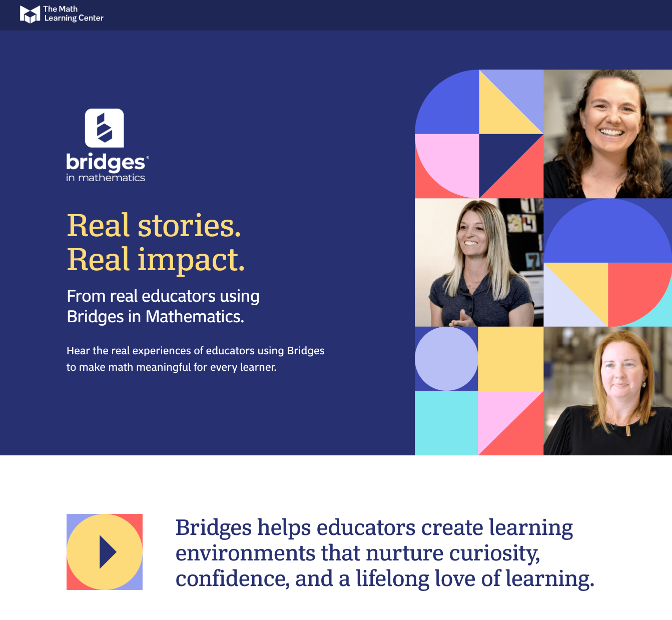Select photo of curly-haired smiling woman
The width and height of the screenshot is (672, 620).
click(x=607, y=134)
